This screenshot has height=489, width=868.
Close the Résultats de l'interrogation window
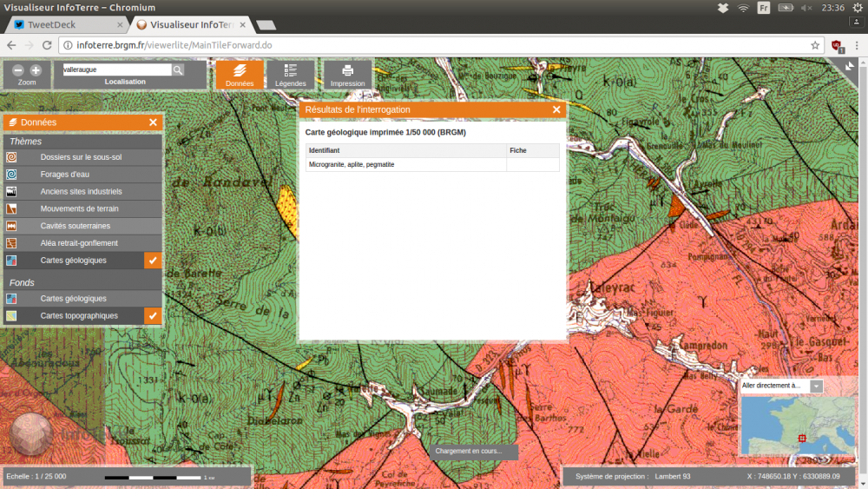(556, 109)
